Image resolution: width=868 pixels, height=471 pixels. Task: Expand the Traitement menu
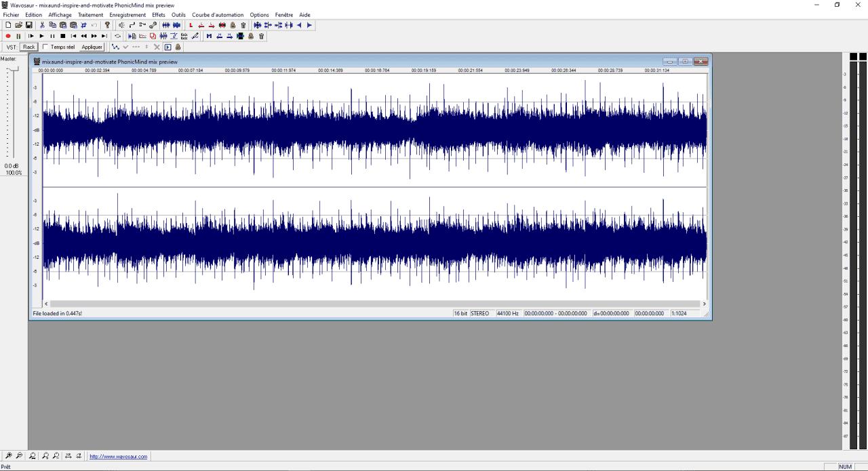pos(90,15)
